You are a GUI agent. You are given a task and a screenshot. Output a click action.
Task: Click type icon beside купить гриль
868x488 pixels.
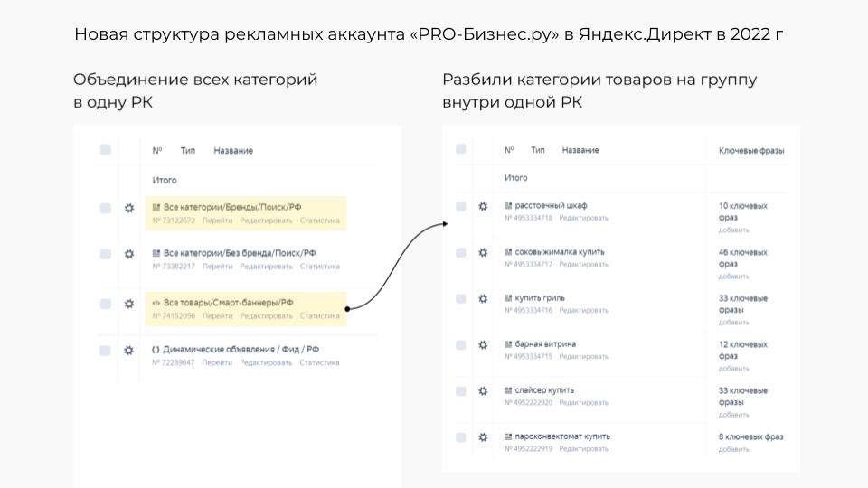coord(508,297)
